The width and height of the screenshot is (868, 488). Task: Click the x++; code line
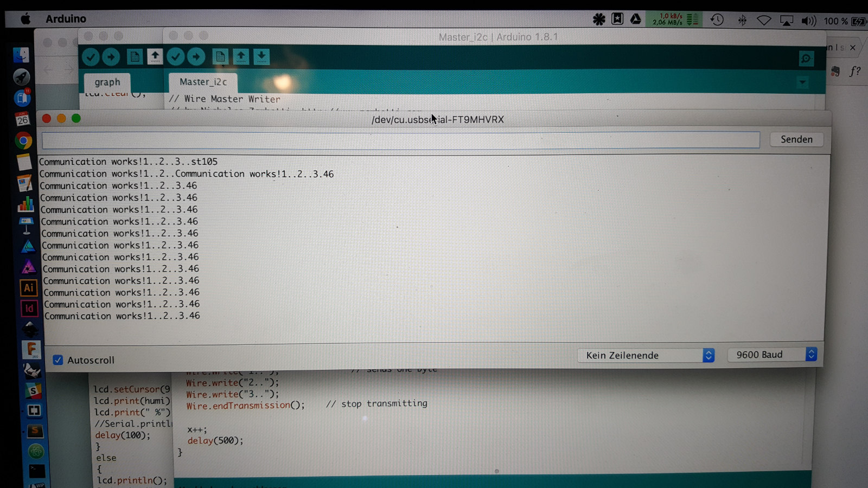(x=197, y=429)
